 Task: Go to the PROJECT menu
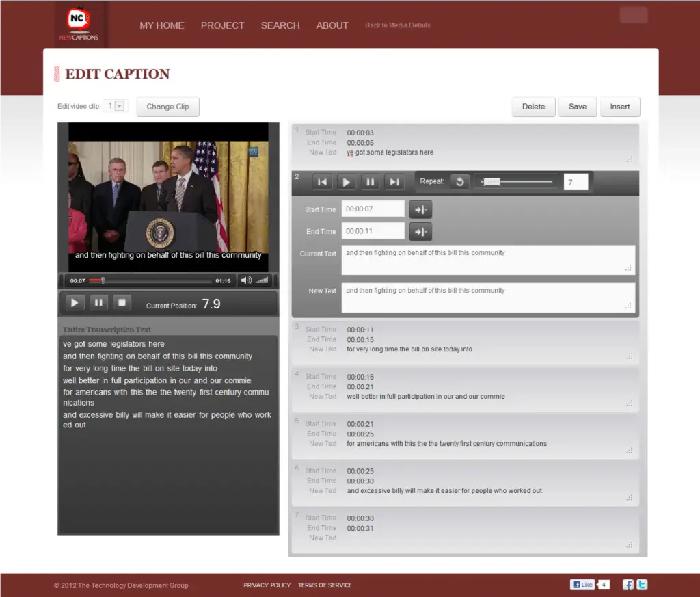click(222, 25)
